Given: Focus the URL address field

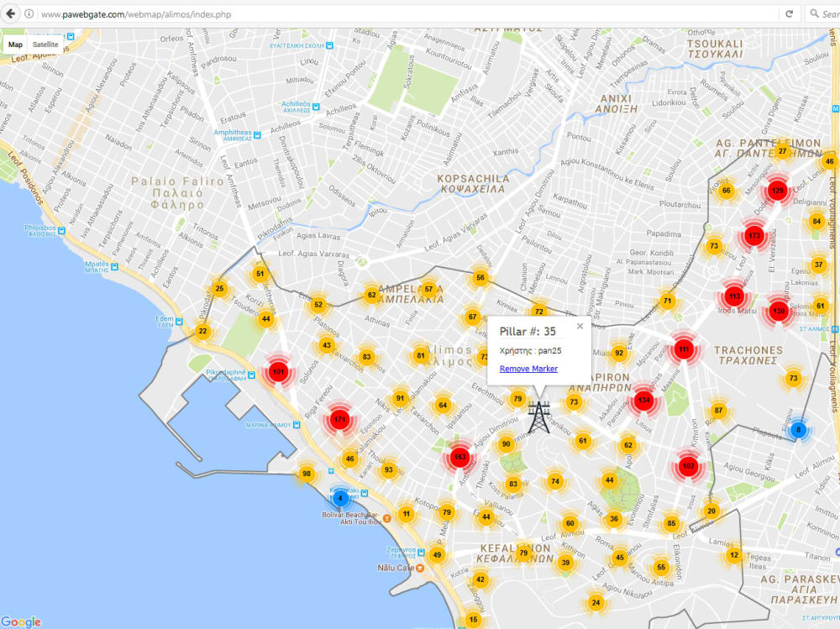Looking at the screenshot, I should click(x=407, y=14).
